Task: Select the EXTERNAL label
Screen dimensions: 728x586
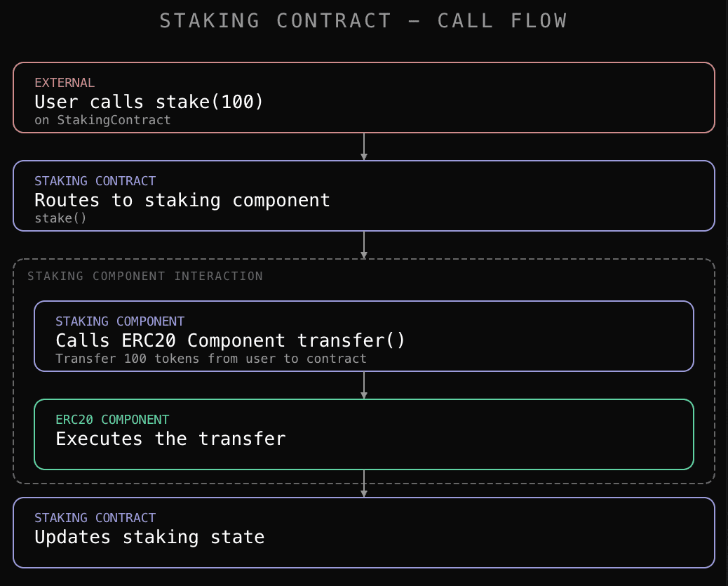Action: [65, 83]
